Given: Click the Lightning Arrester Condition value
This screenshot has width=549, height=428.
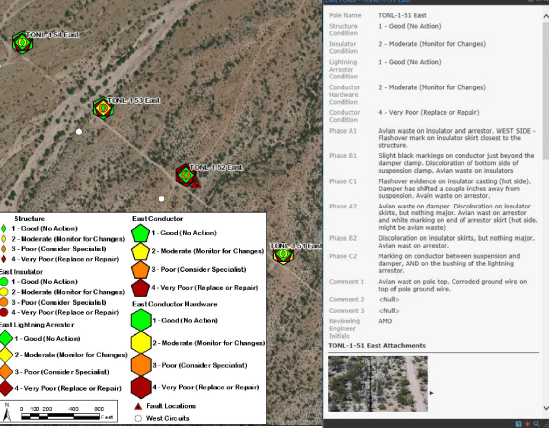Looking at the screenshot, I should (410, 62).
